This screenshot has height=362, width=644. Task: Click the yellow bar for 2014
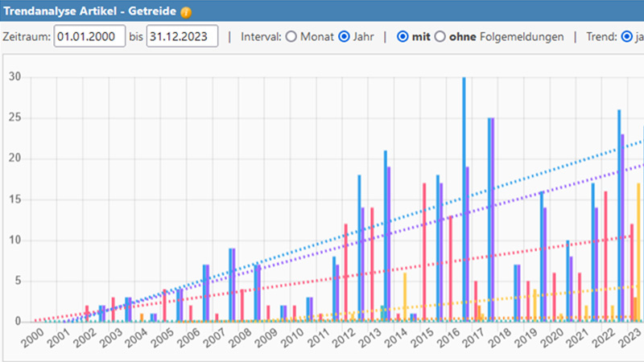tap(405, 298)
